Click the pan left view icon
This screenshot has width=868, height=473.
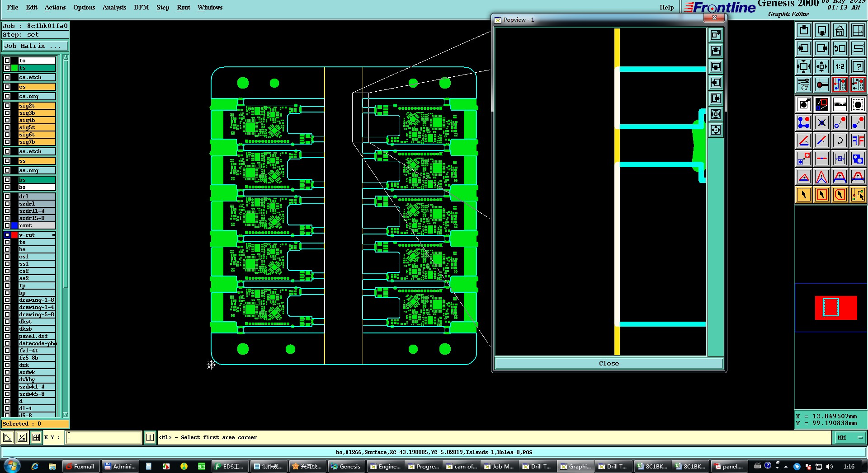click(804, 48)
